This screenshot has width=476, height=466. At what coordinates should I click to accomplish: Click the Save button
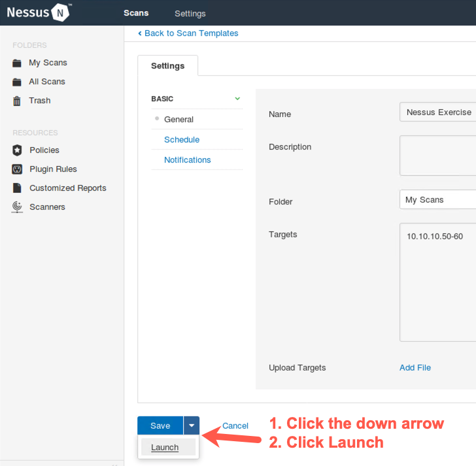point(160,425)
